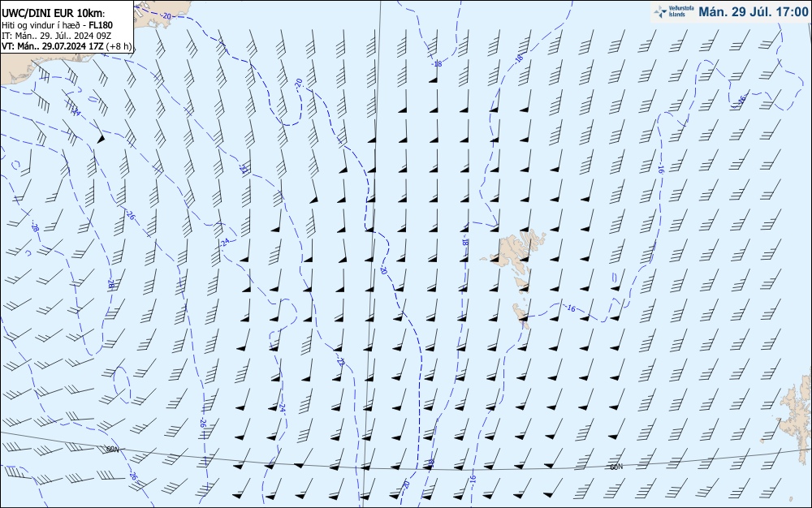This screenshot has width=812, height=508.
Task: Click the Veðurstofa Íslands logo icon
Action: click(659, 12)
